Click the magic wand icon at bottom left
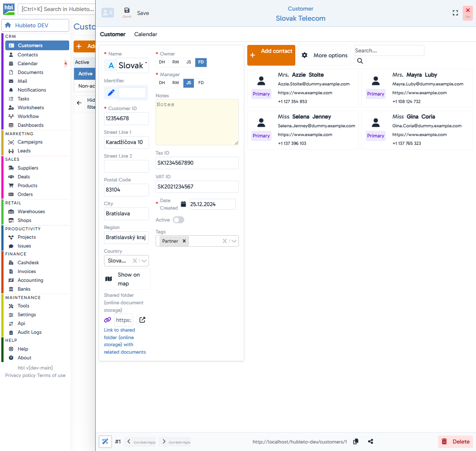 pyautogui.click(x=105, y=442)
